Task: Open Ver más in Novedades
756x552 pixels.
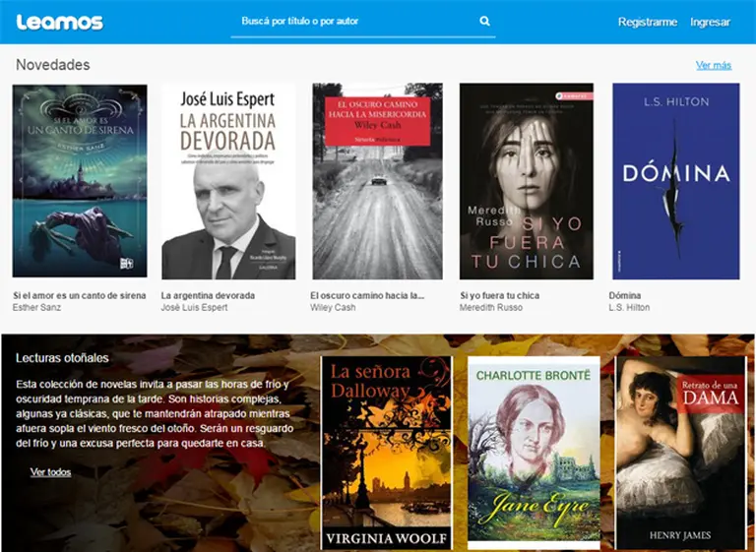Action: pyautogui.click(x=714, y=65)
